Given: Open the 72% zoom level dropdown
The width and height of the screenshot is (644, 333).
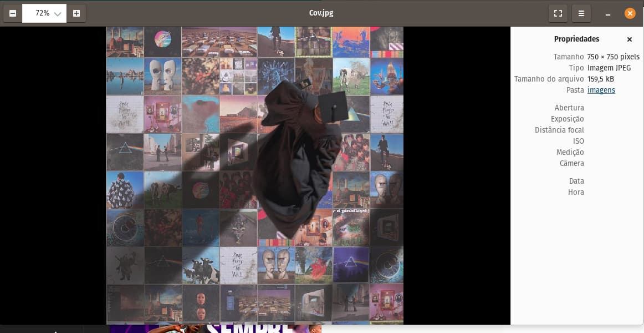Looking at the screenshot, I should [x=44, y=13].
